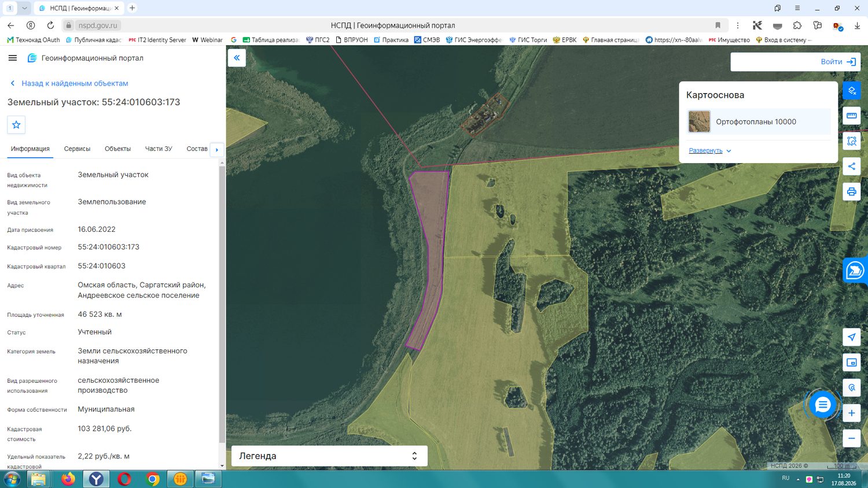Image resolution: width=868 pixels, height=488 pixels.
Task: Zoom in on the map
Action: (852, 413)
